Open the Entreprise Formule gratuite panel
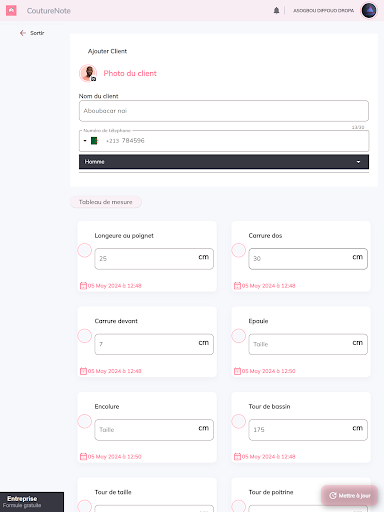The width and height of the screenshot is (384, 512). coord(32,502)
